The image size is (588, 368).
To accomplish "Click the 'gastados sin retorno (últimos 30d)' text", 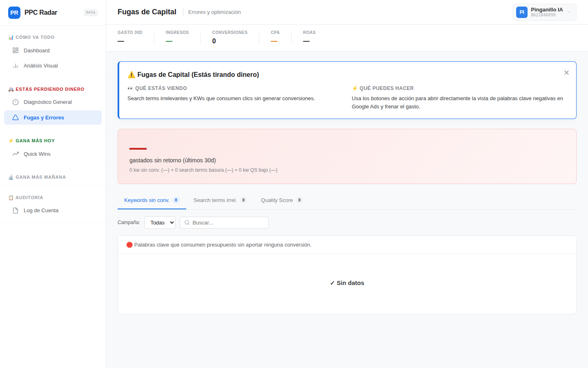I will [173, 160].
